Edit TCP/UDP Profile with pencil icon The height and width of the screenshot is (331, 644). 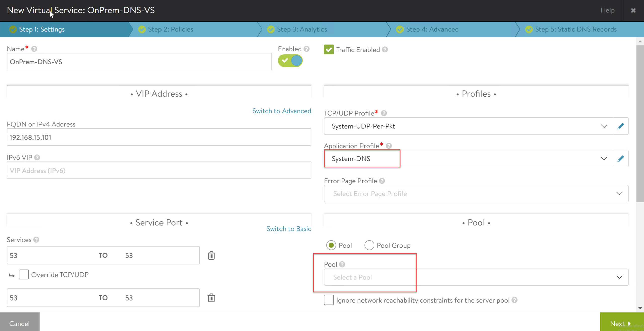pyautogui.click(x=620, y=126)
